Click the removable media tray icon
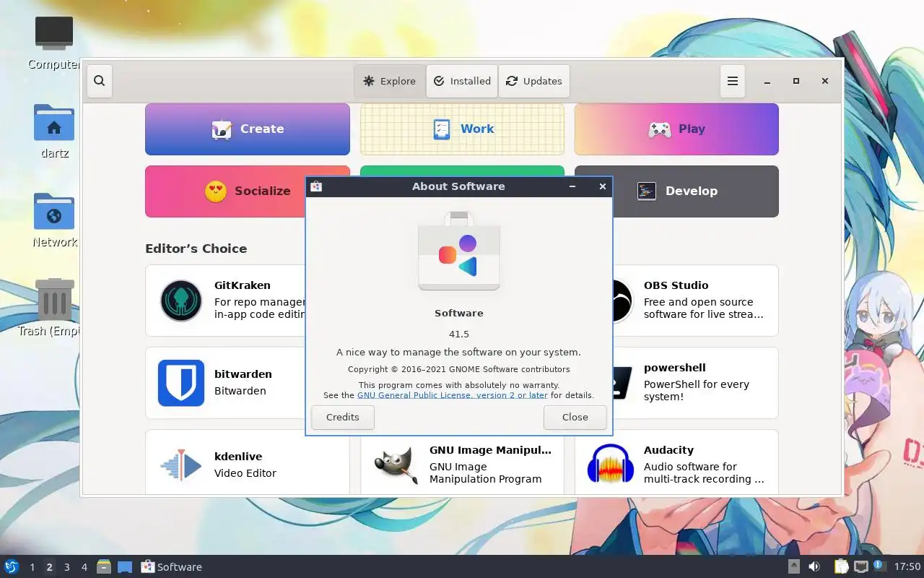 pos(793,566)
